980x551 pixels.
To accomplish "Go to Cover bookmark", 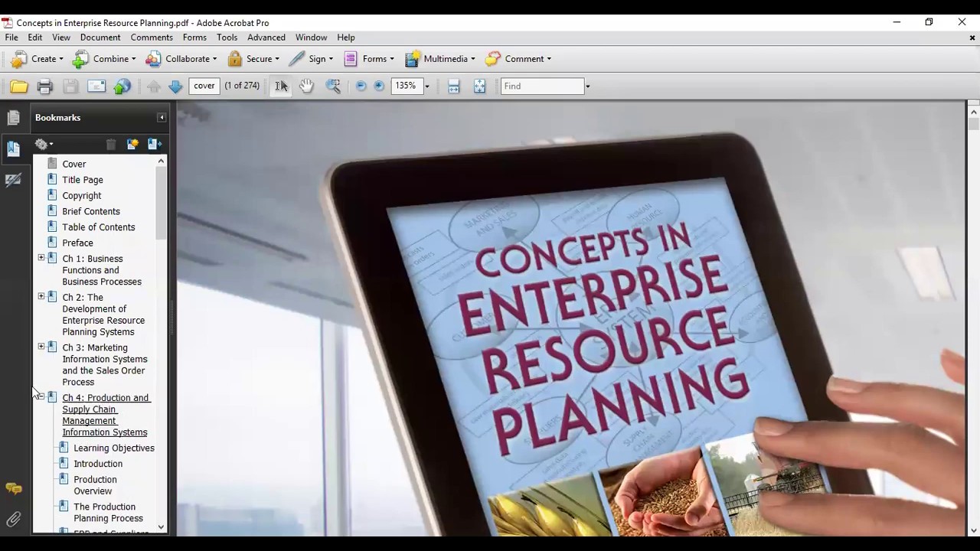I will [x=74, y=164].
